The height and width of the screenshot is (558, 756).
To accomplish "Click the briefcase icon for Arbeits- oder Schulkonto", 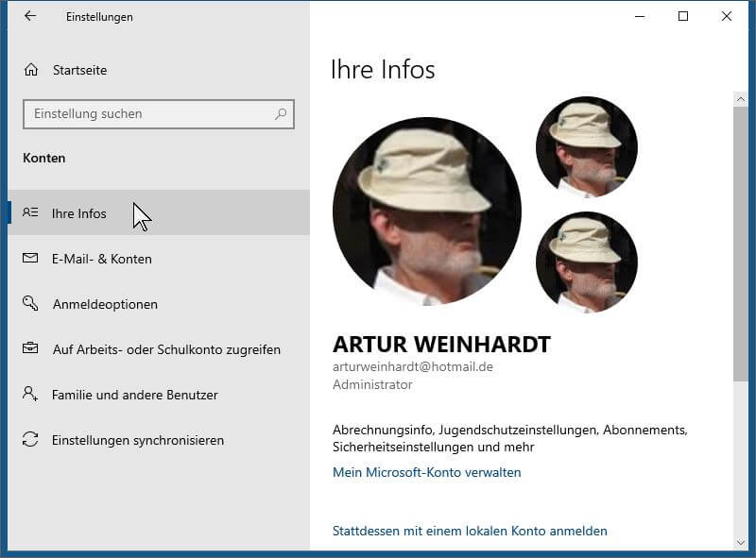I will 30,347.
